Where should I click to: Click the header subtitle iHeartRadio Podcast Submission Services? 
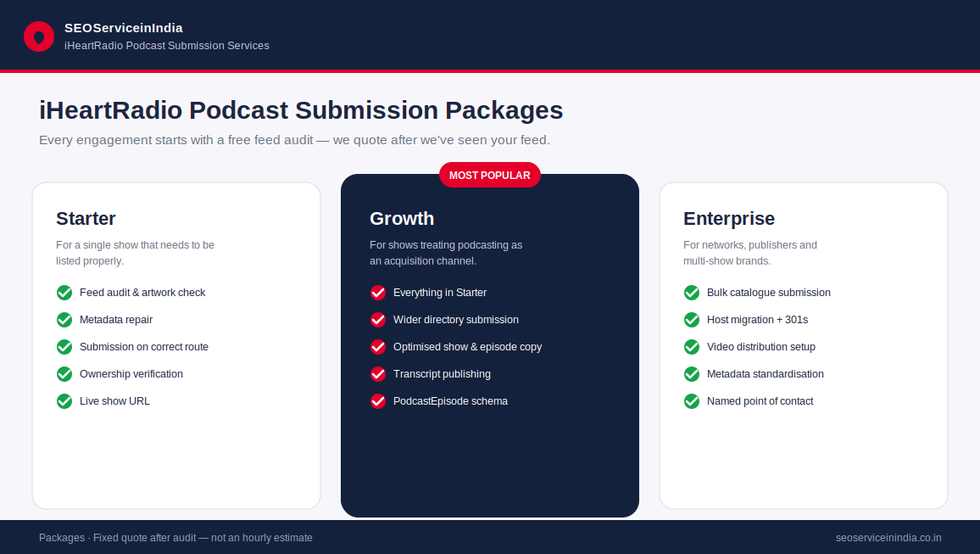167,46
